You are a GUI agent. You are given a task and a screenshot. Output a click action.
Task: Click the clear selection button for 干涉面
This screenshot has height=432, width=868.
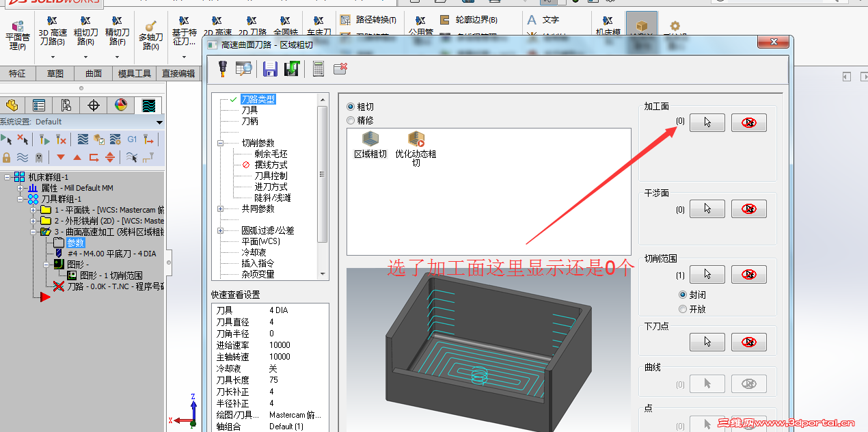748,208
